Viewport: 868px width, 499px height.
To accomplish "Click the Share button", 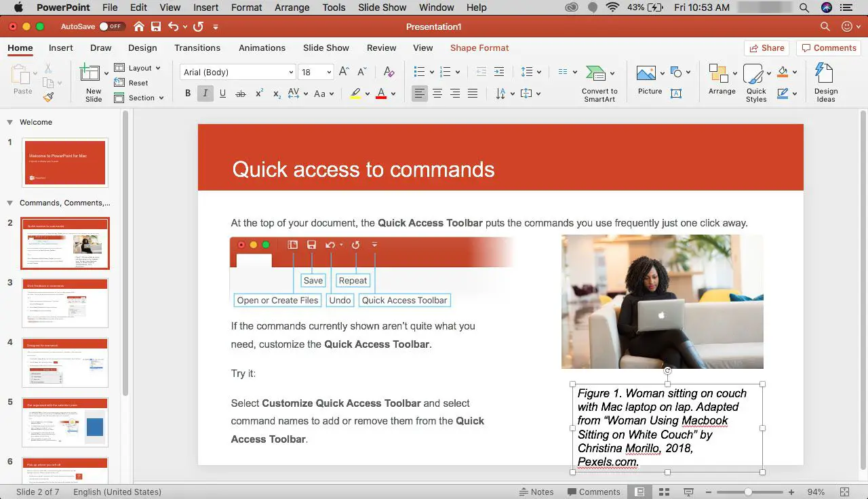I will [x=767, y=47].
